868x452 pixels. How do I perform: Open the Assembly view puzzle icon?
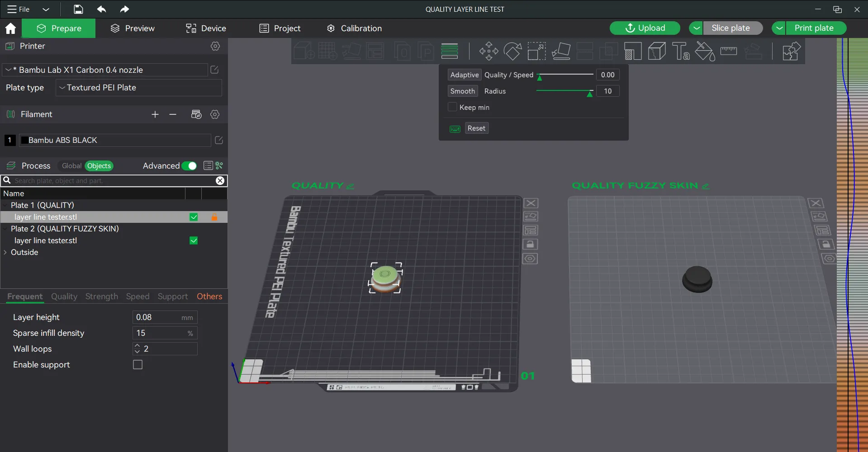pos(792,51)
